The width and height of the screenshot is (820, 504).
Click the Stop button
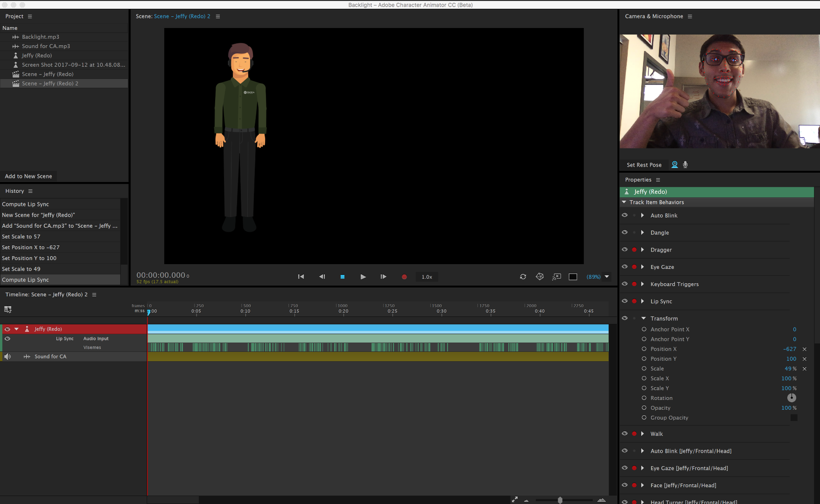tap(343, 277)
